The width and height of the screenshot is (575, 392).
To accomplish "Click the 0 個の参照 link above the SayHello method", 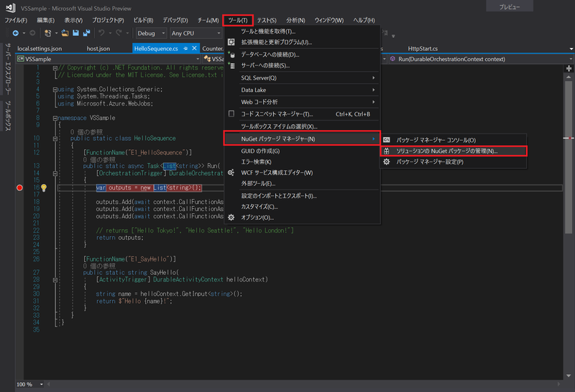I will coord(99,266).
